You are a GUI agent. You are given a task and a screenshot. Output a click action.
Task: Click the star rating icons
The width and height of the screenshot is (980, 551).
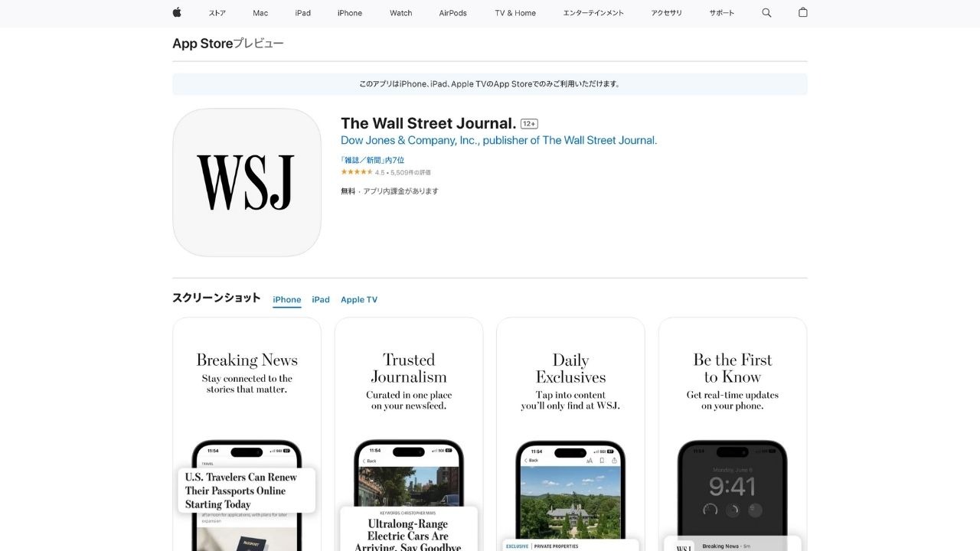pyautogui.click(x=357, y=172)
